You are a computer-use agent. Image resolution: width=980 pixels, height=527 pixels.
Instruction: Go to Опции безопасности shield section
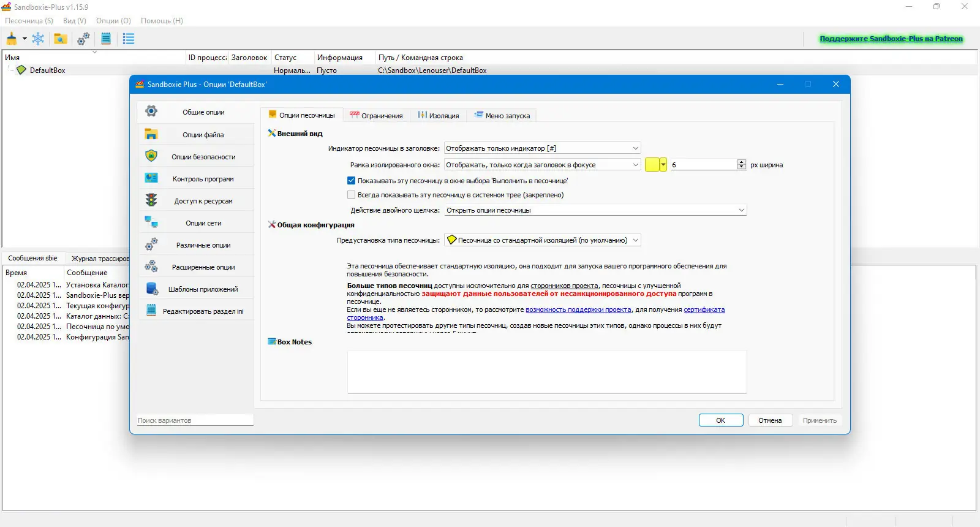[x=196, y=156]
